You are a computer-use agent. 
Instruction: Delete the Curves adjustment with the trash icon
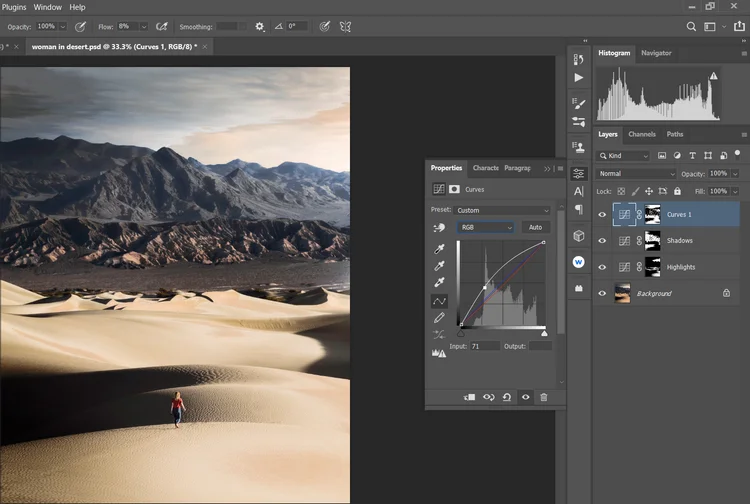[x=544, y=397]
